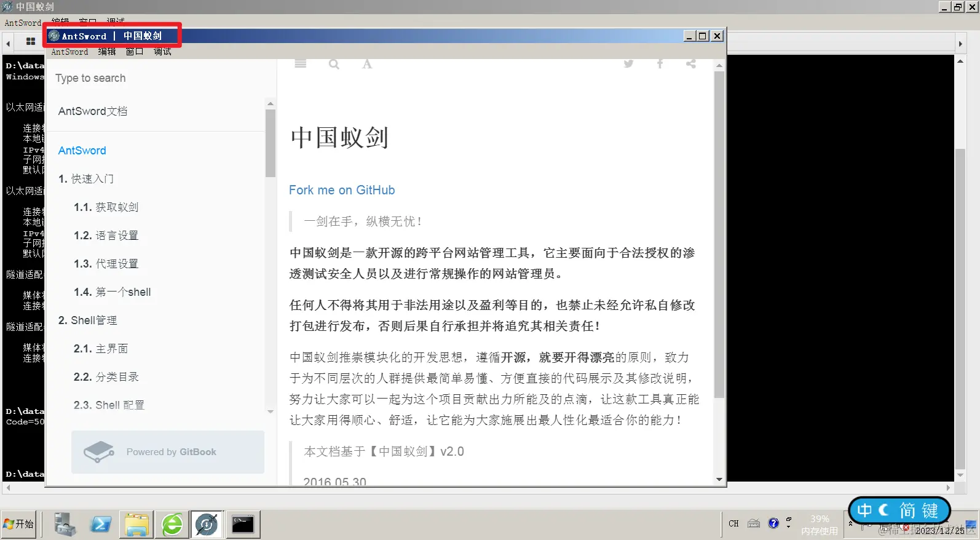Click background window horizontal scroll left arrow
Screen dimensions: 980x540
pyautogui.click(x=8, y=488)
